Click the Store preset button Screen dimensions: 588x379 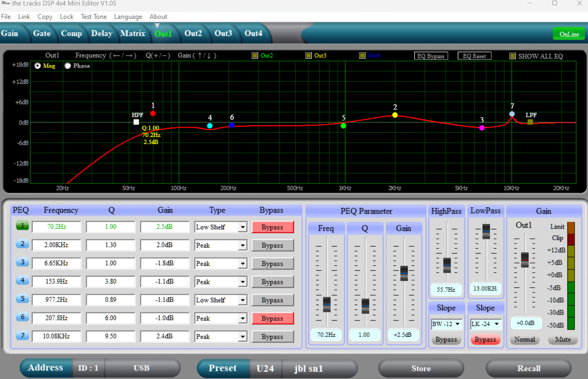(x=421, y=368)
